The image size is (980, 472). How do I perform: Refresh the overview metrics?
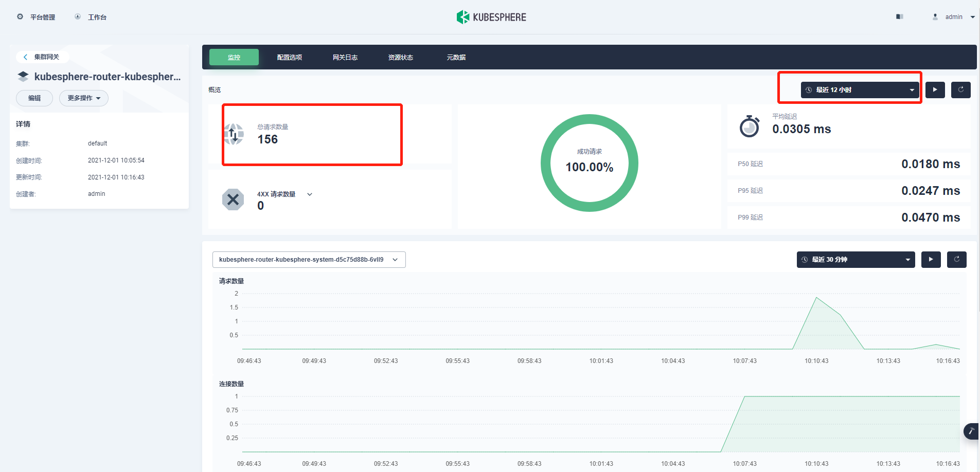[x=961, y=90]
